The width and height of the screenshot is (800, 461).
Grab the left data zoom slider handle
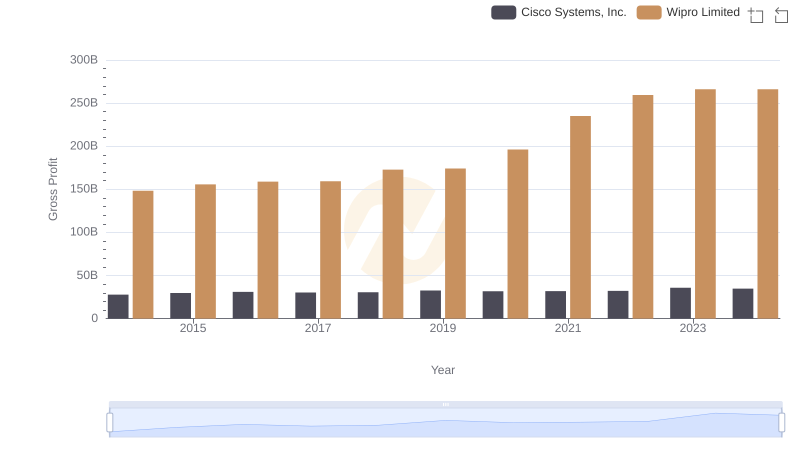tap(110, 423)
